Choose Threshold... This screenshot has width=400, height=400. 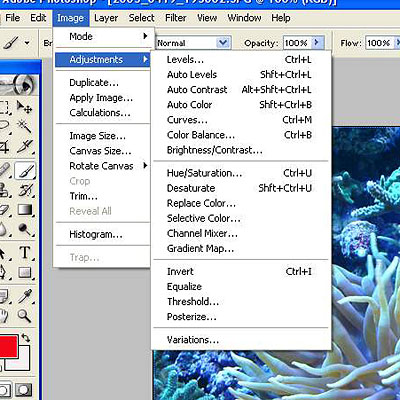pyautogui.click(x=241, y=302)
